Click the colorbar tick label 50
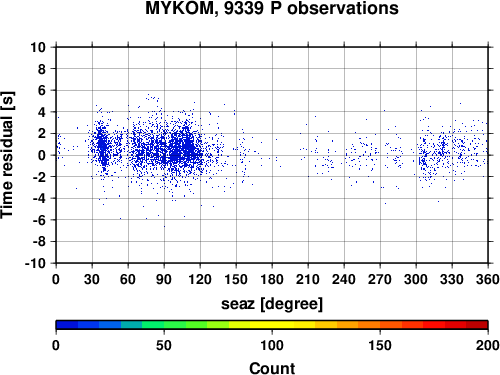Screen dimensions: 500x375 (164, 345)
